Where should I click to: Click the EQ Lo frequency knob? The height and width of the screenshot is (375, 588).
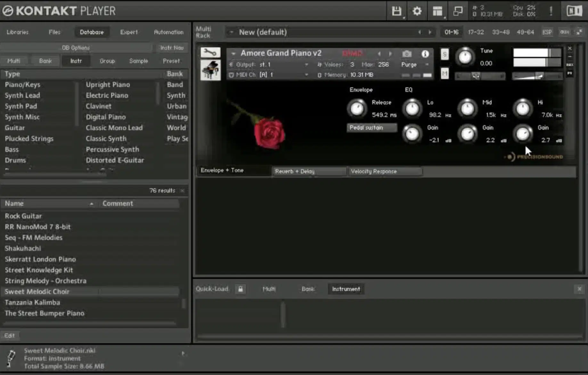[412, 108]
